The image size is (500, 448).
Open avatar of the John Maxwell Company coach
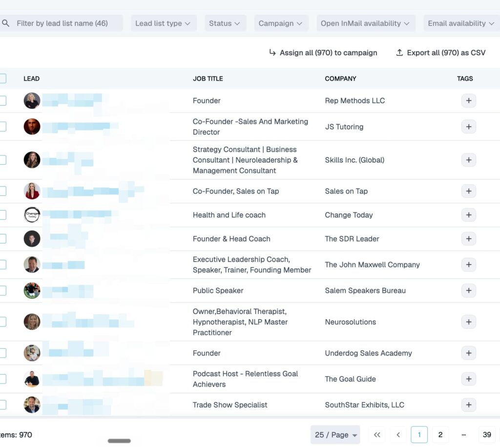(x=32, y=264)
